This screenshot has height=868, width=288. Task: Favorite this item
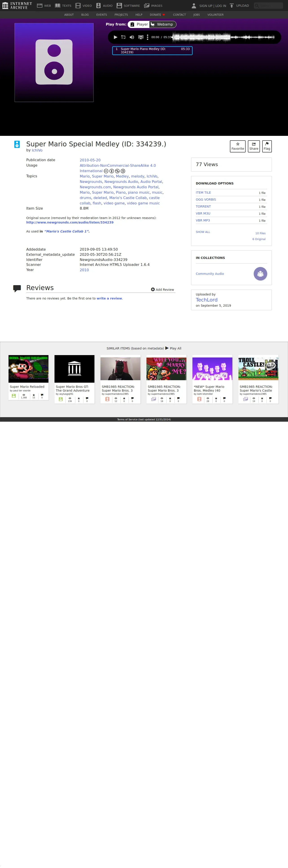[238, 146]
